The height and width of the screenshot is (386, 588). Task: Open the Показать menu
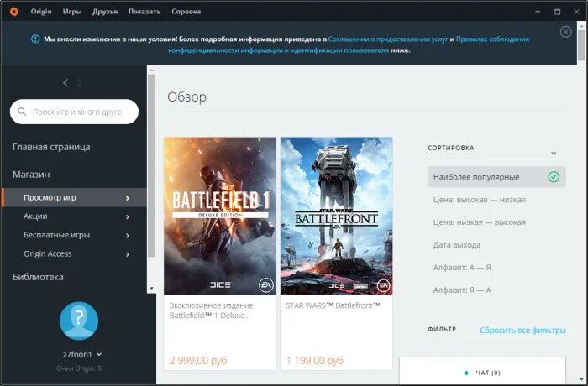(144, 12)
